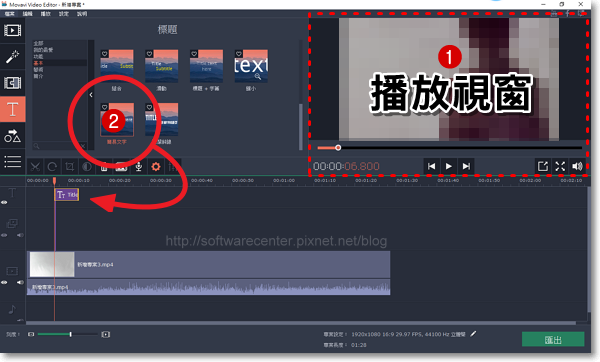Toggle main video track visibility eye
Screen dimensions: 600x362
point(4,282)
